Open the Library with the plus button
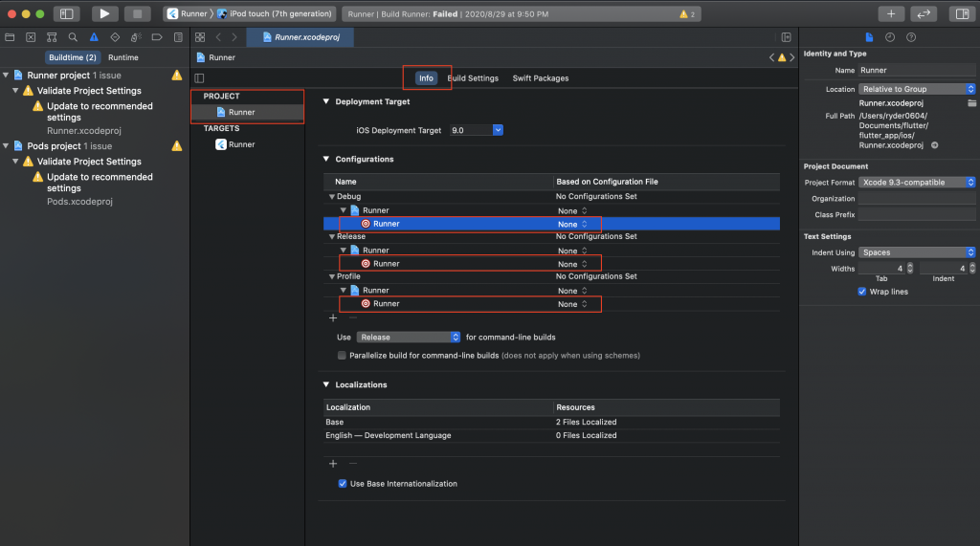Viewport: 980px width, 546px height. click(891, 13)
